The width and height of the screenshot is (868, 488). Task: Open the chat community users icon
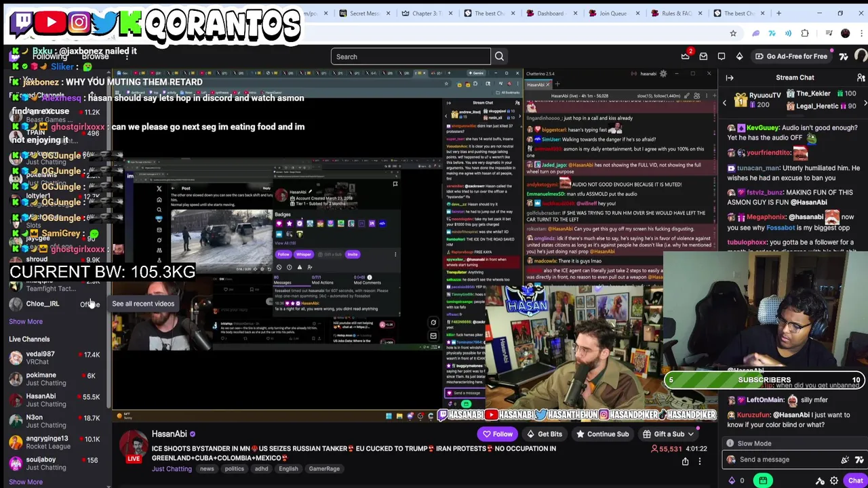[861, 78]
